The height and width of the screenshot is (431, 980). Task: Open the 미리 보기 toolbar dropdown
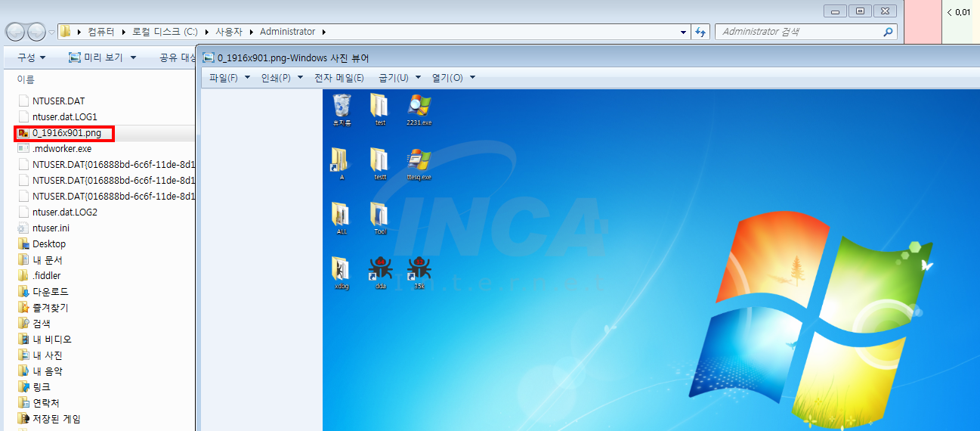click(102, 57)
